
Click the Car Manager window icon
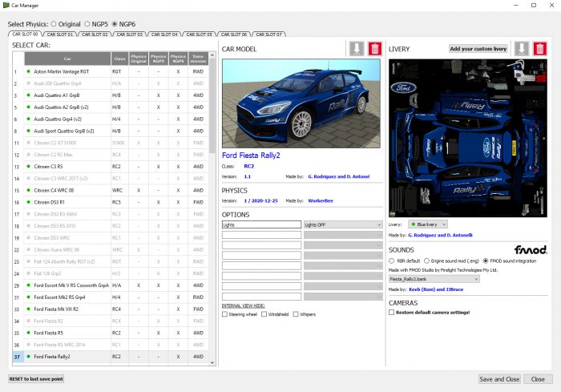[x=6, y=5]
